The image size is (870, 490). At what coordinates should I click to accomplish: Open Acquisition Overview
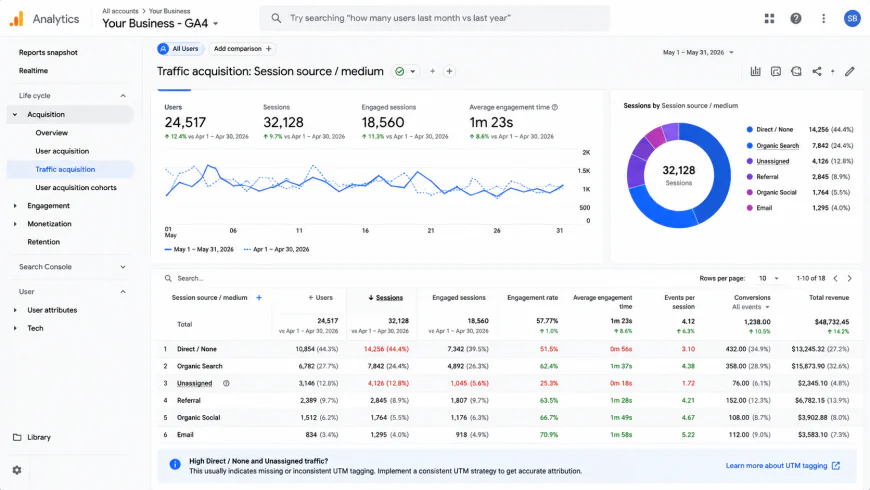pos(52,133)
